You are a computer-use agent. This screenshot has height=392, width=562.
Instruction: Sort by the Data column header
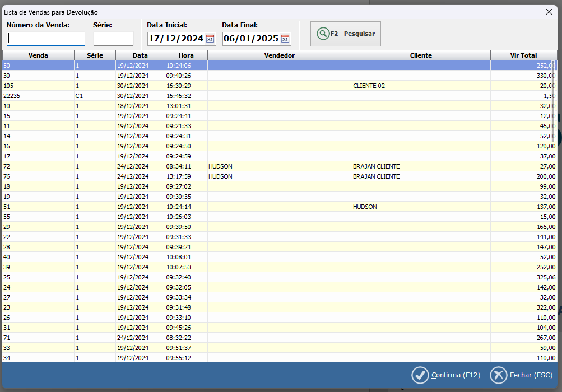[x=140, y=55]
